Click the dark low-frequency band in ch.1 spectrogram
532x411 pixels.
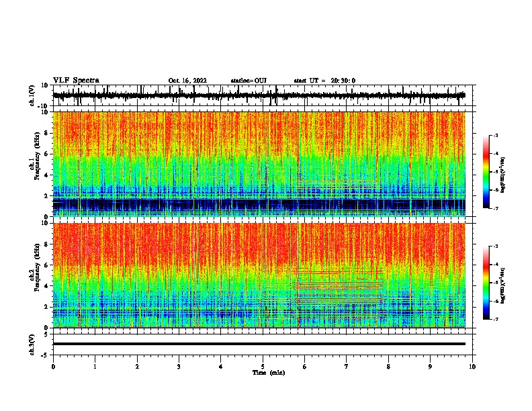[x=259, y=205]
